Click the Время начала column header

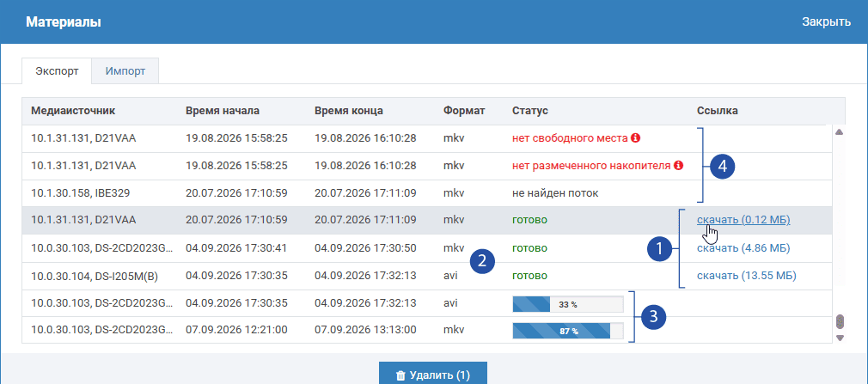click(223, 111)
